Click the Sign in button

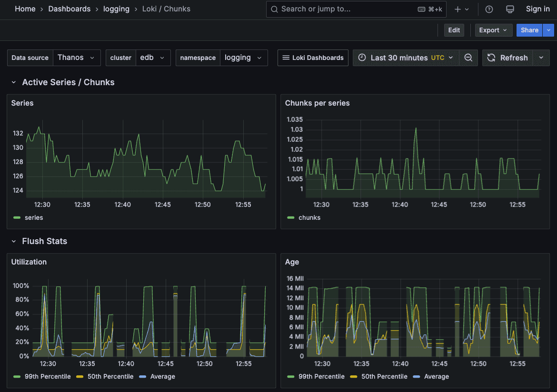(537, 9)
